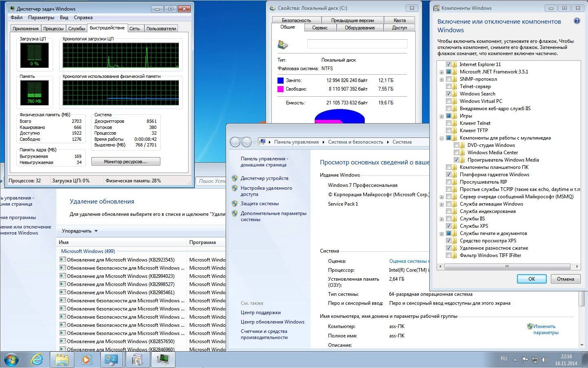Click the volume speaker tray icon
This screenshot has height=368, width=588.
pyautogui.click(x=544, y=360)
